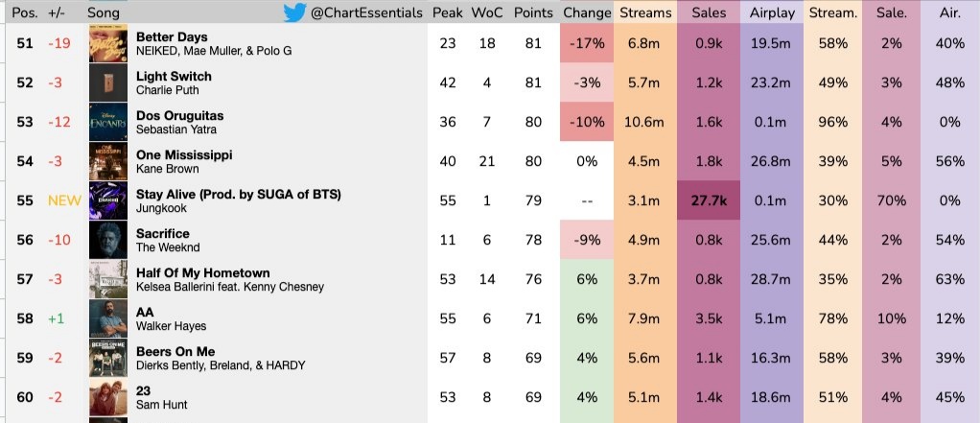Click the AA Walker Hayes cover
This screenshot has height=423, width=980.
pos(107,319)
